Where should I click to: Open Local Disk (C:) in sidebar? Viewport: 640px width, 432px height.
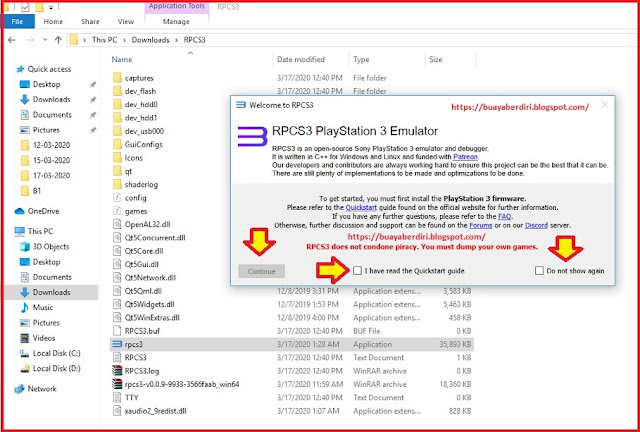pos(50,353)
